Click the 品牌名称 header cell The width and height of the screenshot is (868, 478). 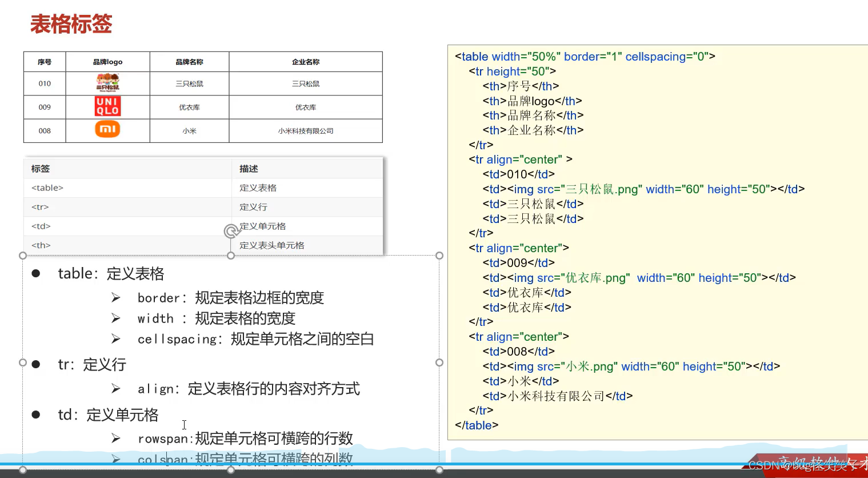pyautogui.click(x=189, y=62)
